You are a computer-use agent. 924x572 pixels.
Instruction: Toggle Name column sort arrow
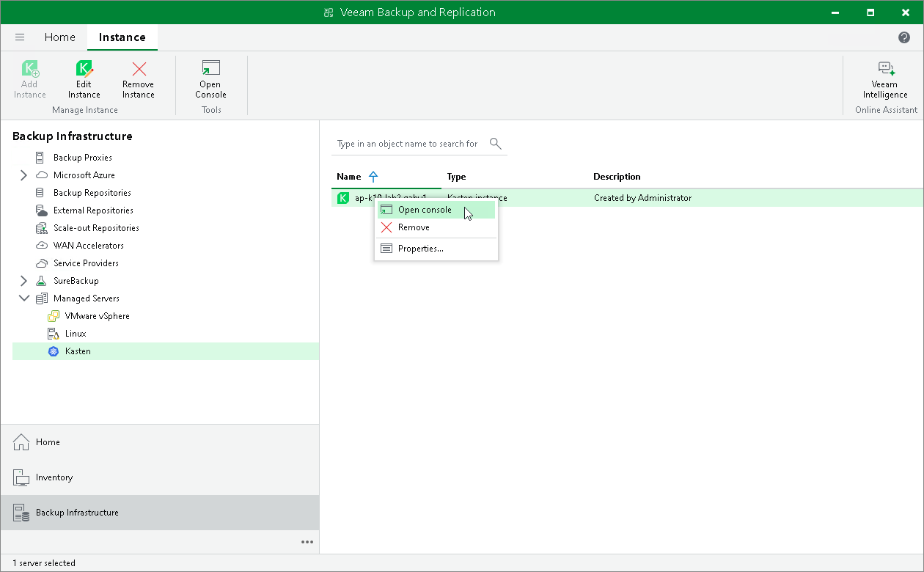pos(373,177)
